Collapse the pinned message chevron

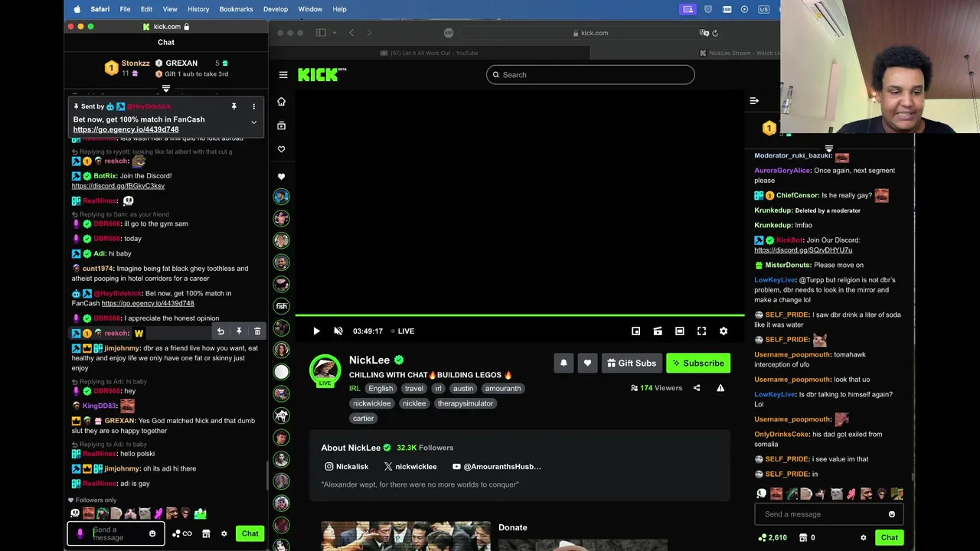tap(253, 122)
